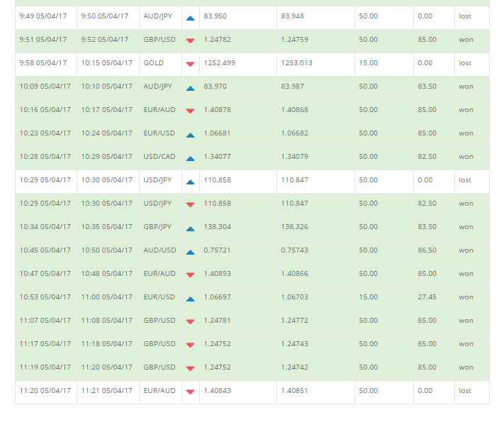
Task: Click the blue up arrow in the 9:49 AUD/JPY row
Action: 190,18
